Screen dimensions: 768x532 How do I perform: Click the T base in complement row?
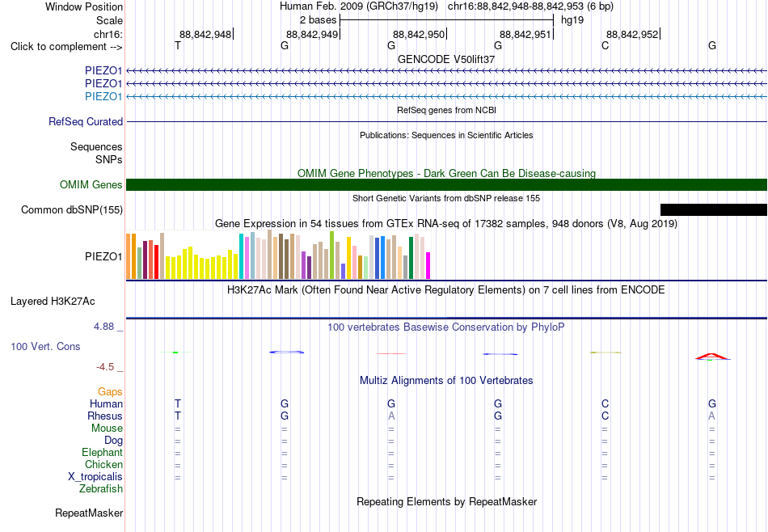coord(178,45)
